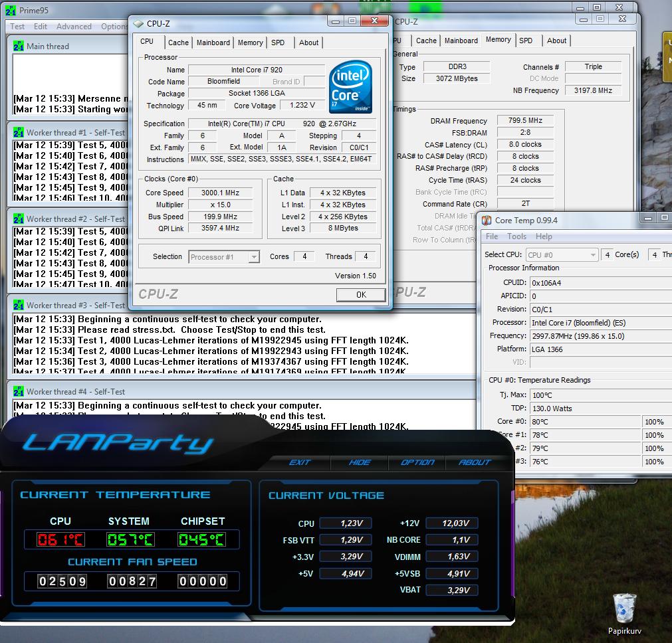Open the Prime95 Edit menu
This screenshot has height=643, width=672.
coord(41,26)
